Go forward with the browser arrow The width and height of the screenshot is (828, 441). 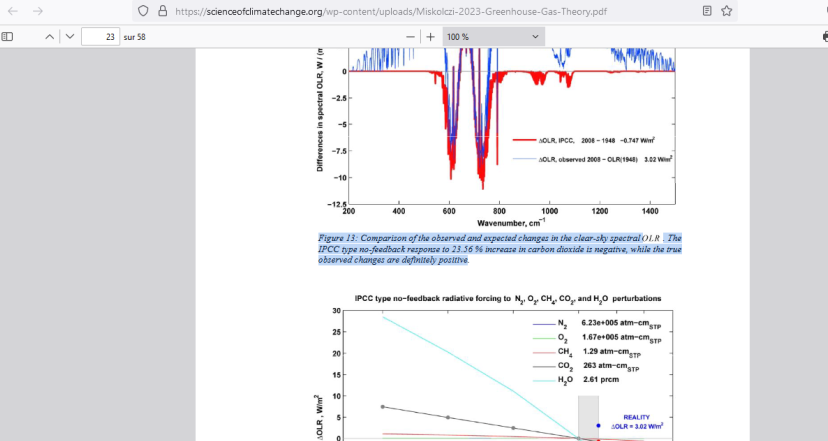coord(37,11)
